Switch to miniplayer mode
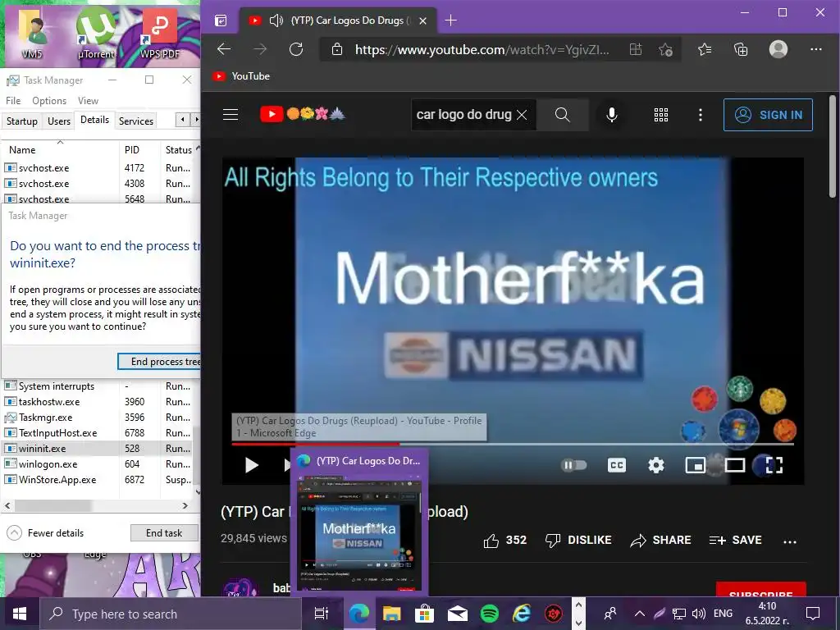Image resolution: width=840 pixels, height=630 pixels. point(696,465)
